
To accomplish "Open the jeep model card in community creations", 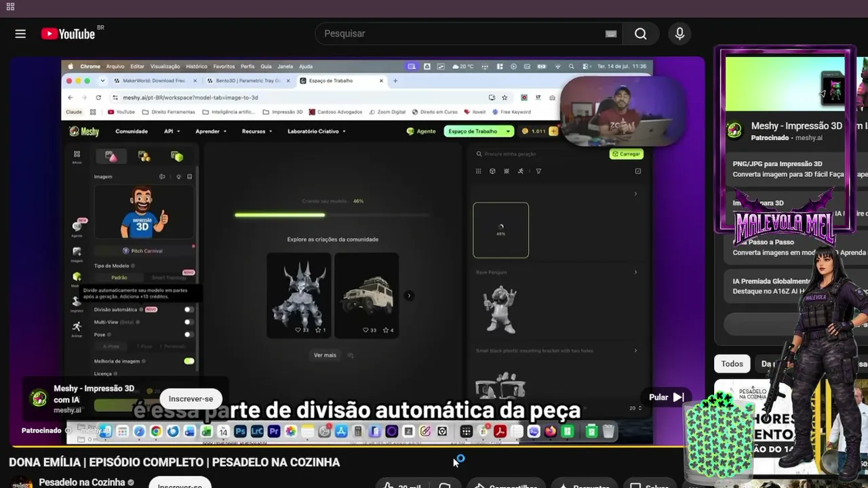I will tap(366, 296).
